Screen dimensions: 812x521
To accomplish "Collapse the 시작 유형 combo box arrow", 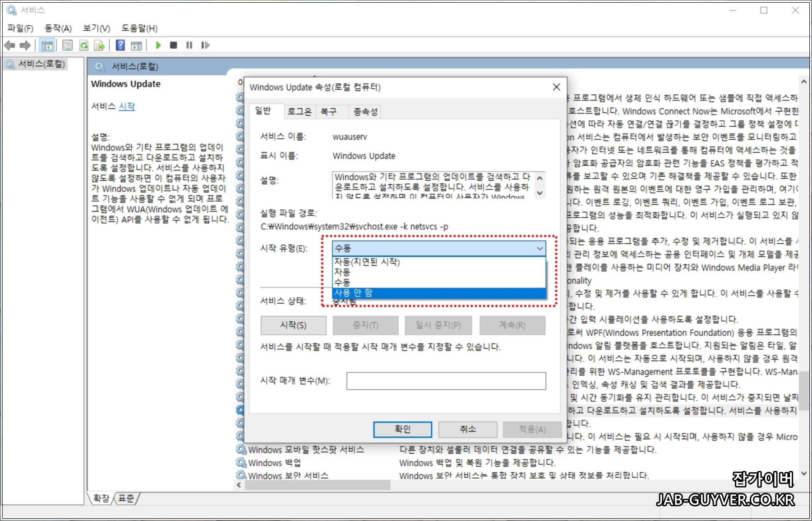I will pos(540,248).
